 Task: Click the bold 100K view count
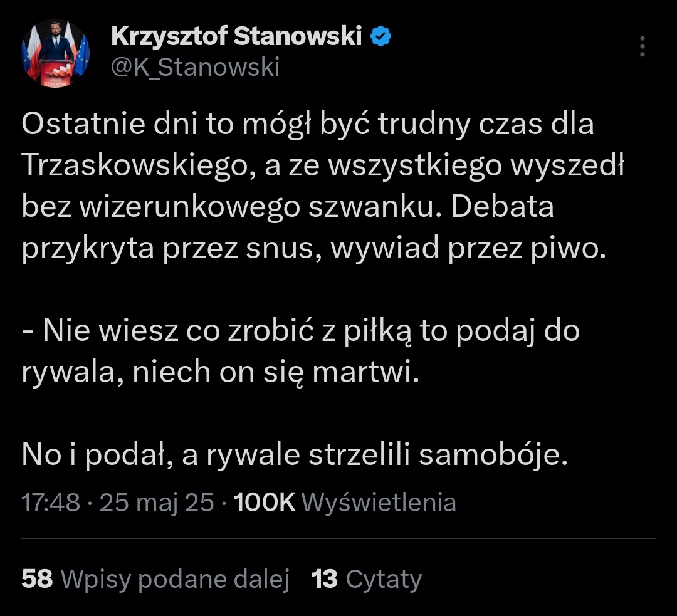coord(264,503)
